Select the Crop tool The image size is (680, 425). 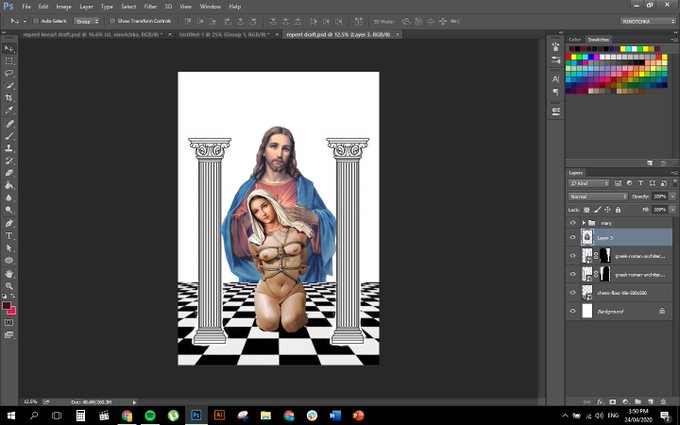coord(9,98)
